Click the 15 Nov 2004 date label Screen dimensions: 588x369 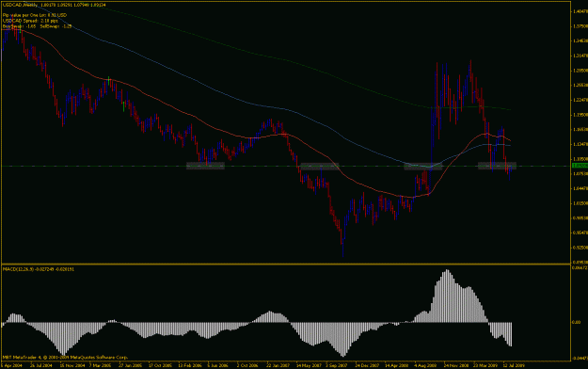(x=72, y=365)
